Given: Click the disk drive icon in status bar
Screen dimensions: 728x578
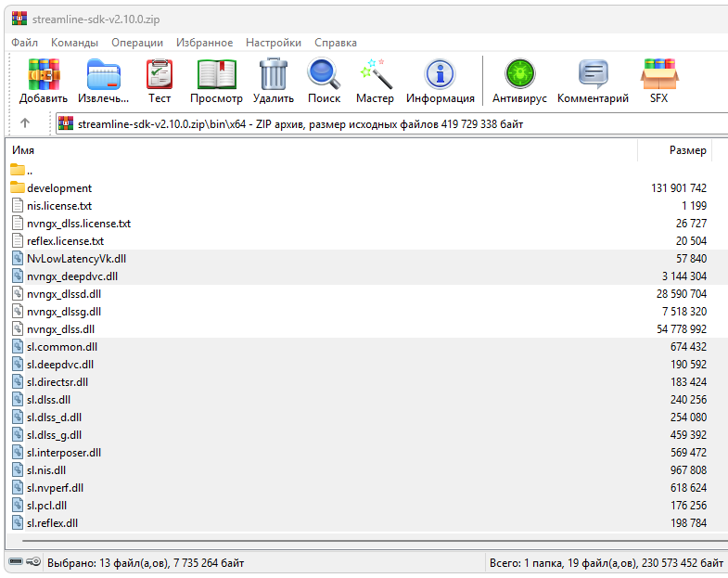Looking at the screenshot, I should point(16,562).
